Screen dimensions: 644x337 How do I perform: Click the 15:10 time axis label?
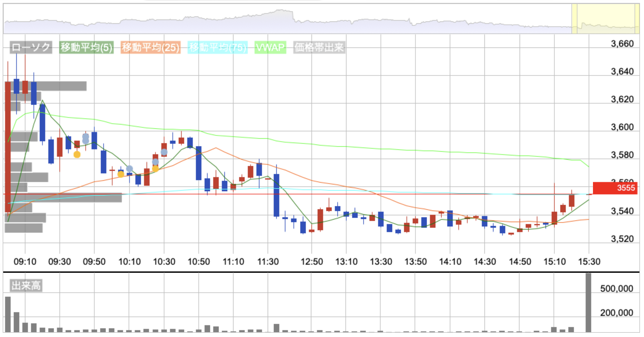(555, 261)
